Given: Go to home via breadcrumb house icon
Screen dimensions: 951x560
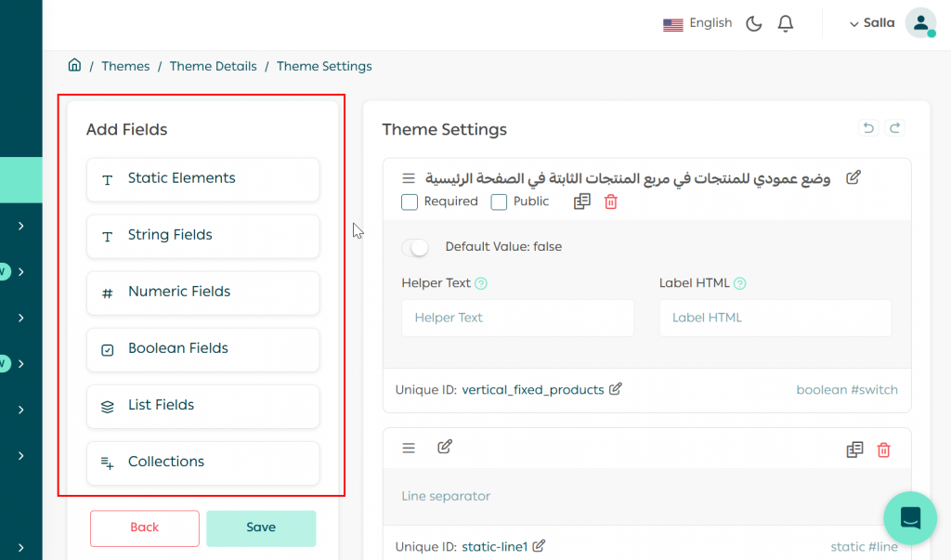Looking at the screenshot, I should point(74,65).
